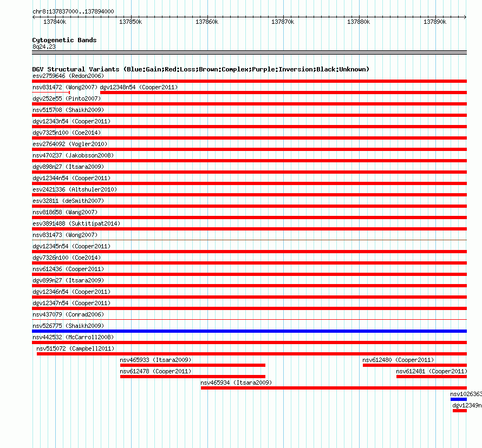
Task: Click the red bar under nsv612480
Action: pos(415,365)
